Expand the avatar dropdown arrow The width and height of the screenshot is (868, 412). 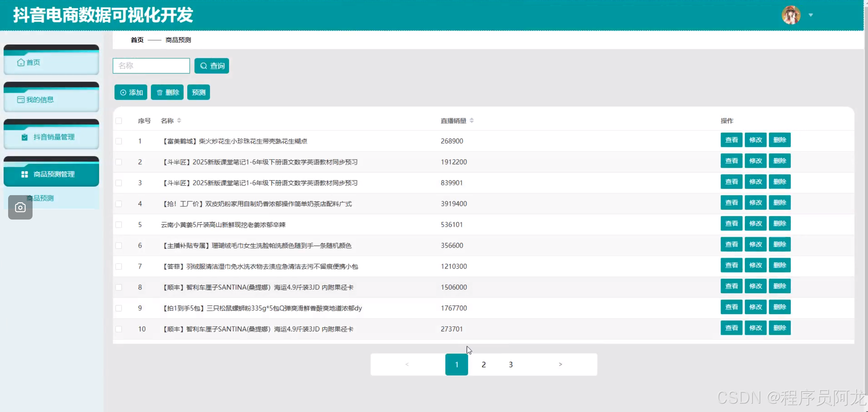pyautogui.click(x=811, y=15)
